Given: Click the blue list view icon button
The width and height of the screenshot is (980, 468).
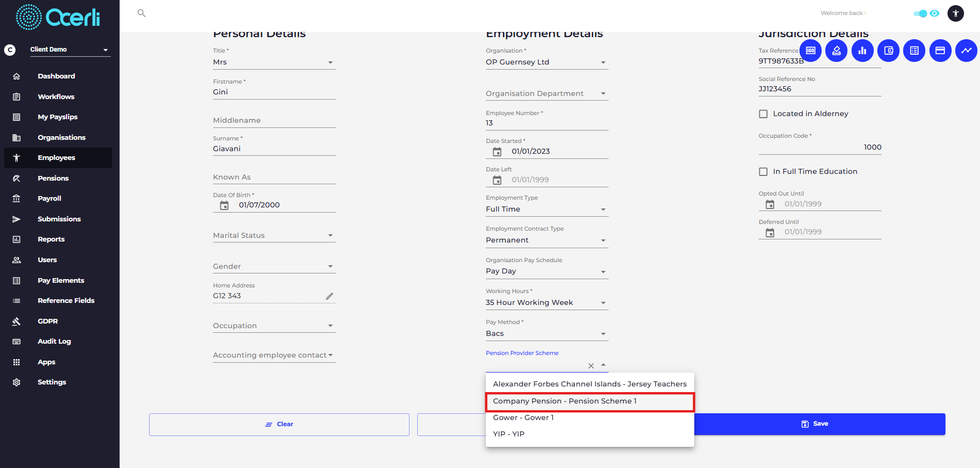Looking at the screenshot, I should pos(914,51).
